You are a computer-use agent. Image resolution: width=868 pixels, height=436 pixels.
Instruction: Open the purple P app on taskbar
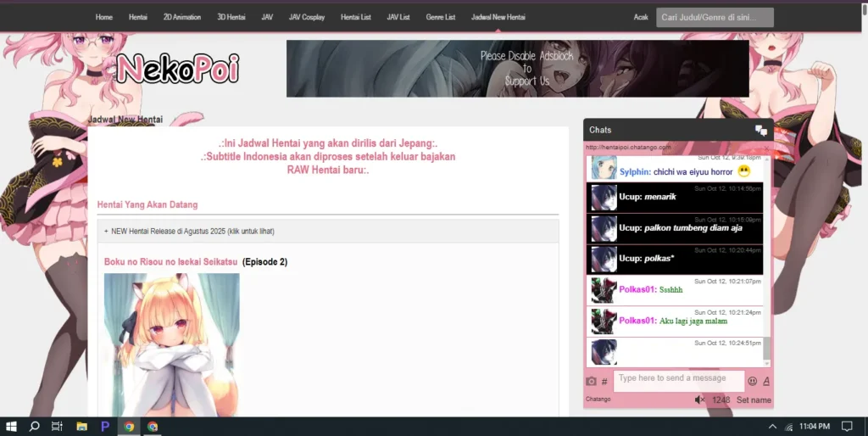105,426
